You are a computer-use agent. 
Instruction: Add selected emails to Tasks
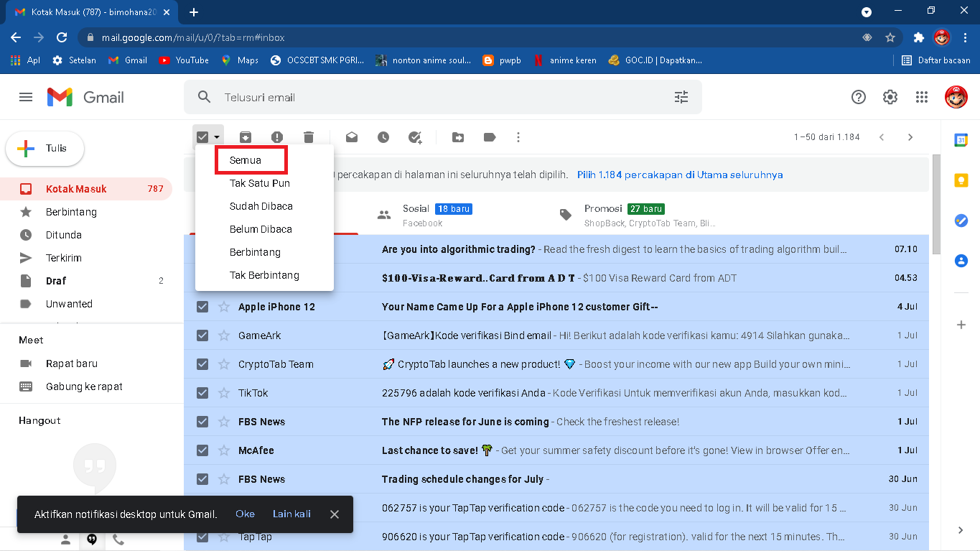[415, 137]
